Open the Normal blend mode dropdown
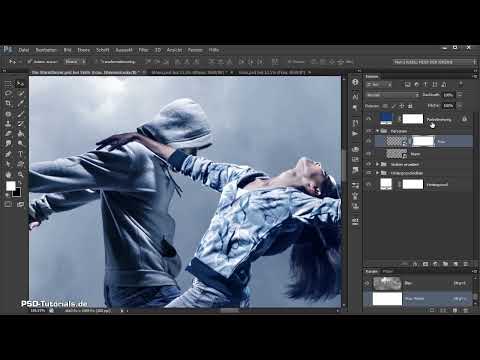 [392, 95]
